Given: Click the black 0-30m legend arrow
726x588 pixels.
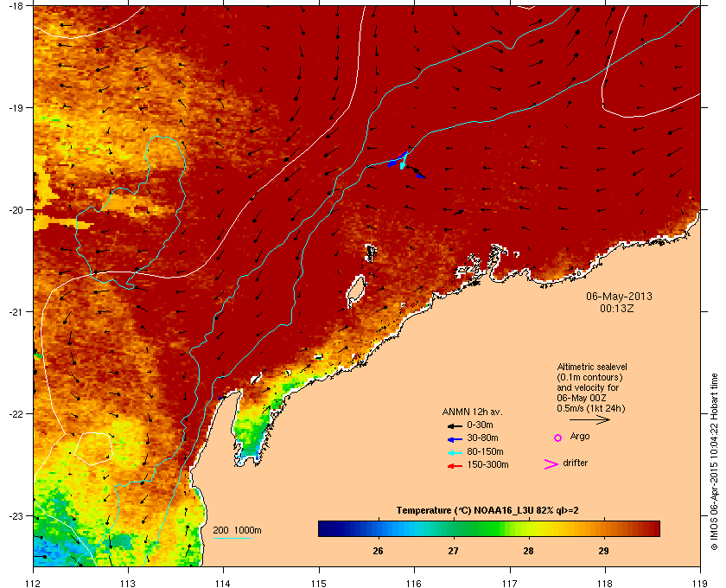Looking at the screenshot, I should pyautogui.click(x=455, y=425).
